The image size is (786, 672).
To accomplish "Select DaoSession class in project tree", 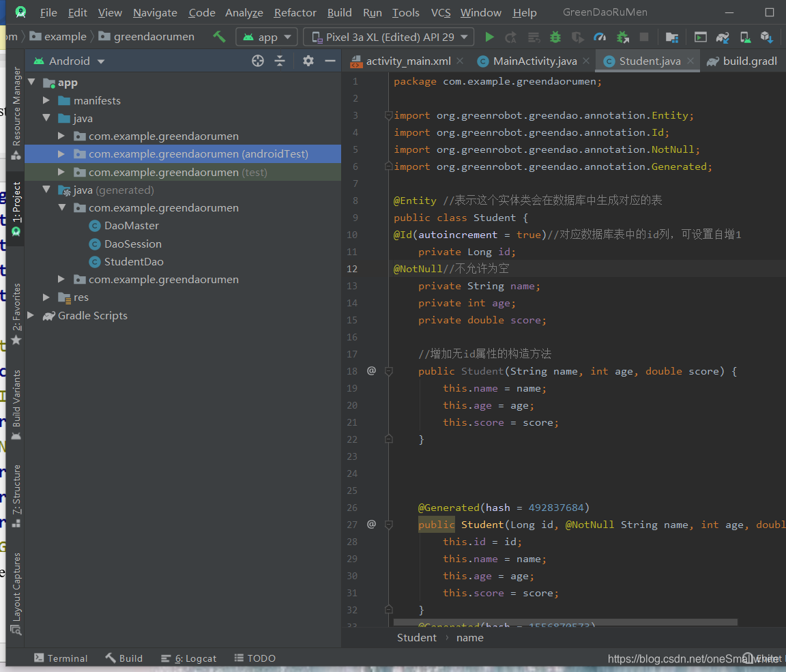I will pyautogui.click(x=133, y=244).
